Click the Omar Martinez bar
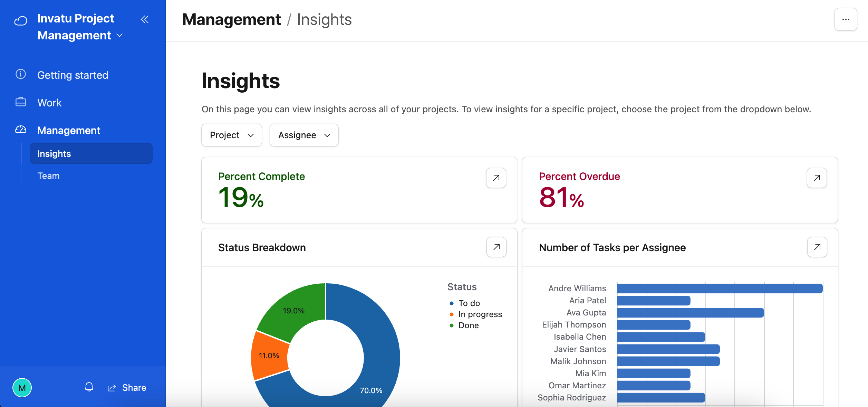Image resolution: width=868 pixels, height=407 pixels. pyautogui.click(x=654, y=385)
